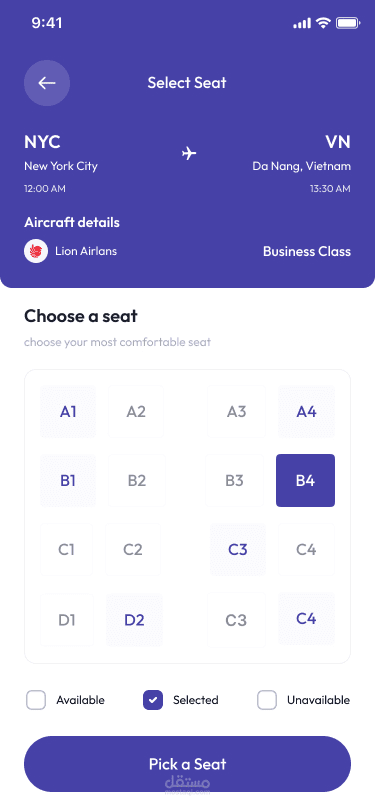This screenshot has height=812, width=375.
Task: Toggle the Unavailable checkbox
Action: [267, 700]
